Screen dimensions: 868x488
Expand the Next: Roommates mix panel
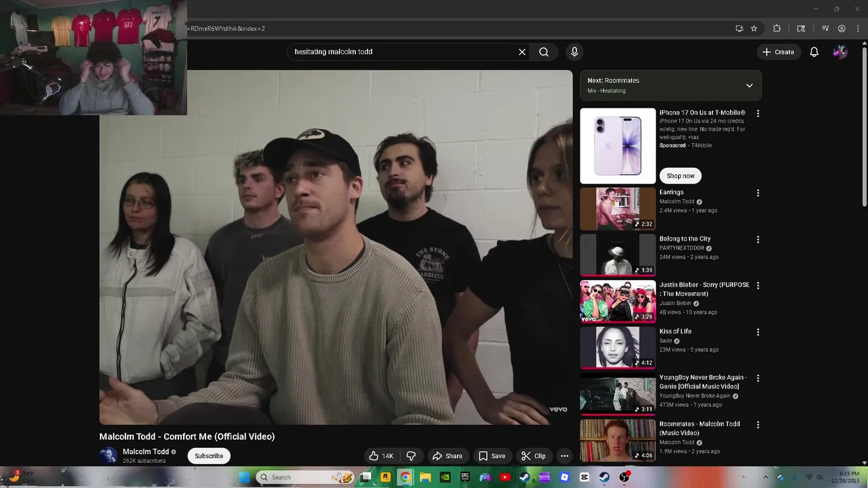click(x=749, y=85)
